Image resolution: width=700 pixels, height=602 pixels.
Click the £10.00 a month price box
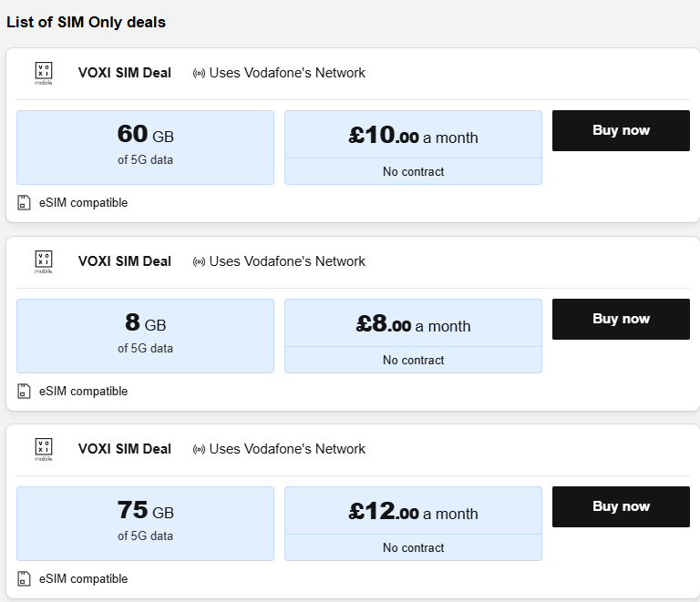[413, 138]
